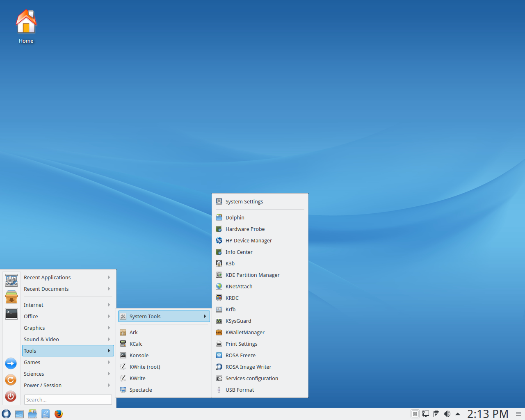Expand the Power / Session submenu arrow
This screenshot has height=420, width=525.
[x=109, y=386]
